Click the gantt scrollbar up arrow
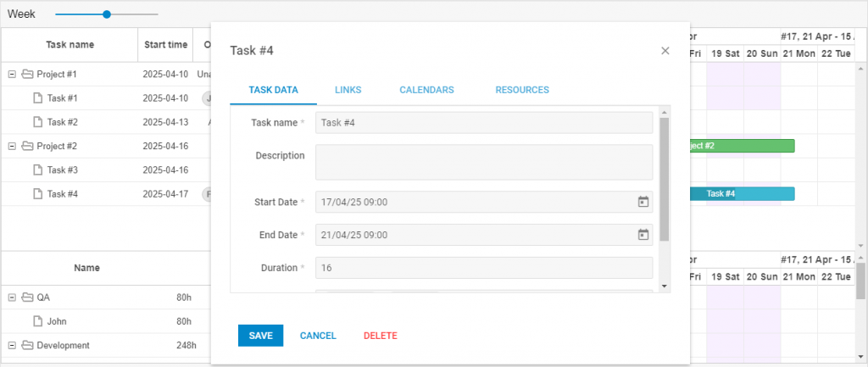This screenshot has width=868, height=367. (x=861, y=68)
